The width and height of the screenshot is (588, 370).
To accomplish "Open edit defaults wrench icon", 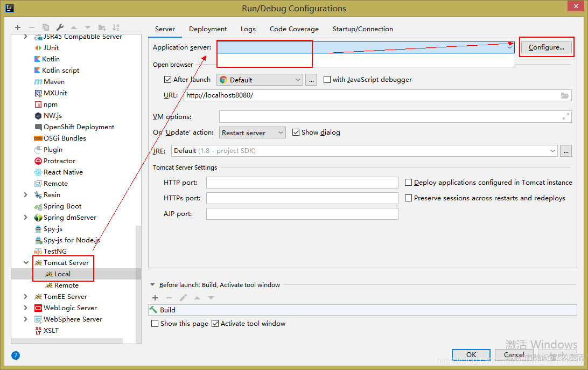I will click(60, 27).
